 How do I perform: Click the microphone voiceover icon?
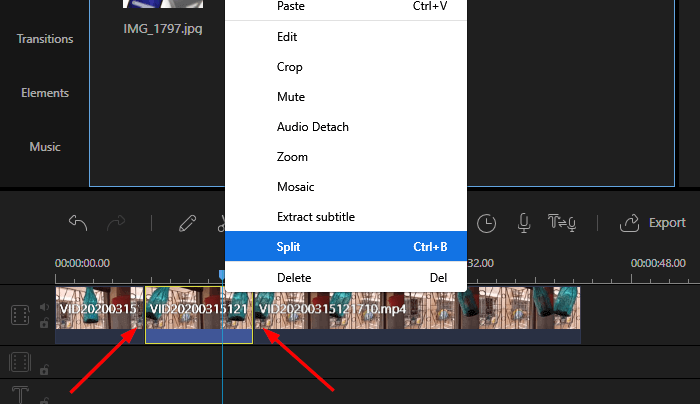tap(523, 222)
